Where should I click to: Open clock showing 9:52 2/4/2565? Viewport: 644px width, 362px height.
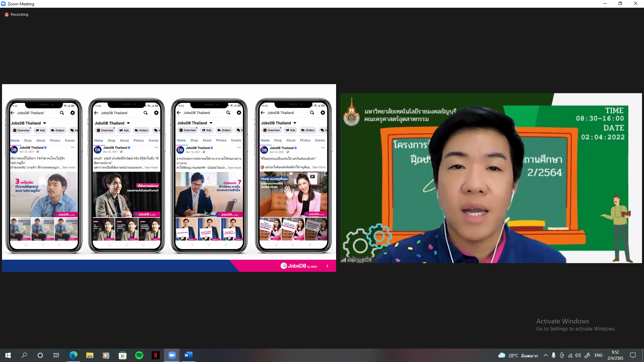615,355
